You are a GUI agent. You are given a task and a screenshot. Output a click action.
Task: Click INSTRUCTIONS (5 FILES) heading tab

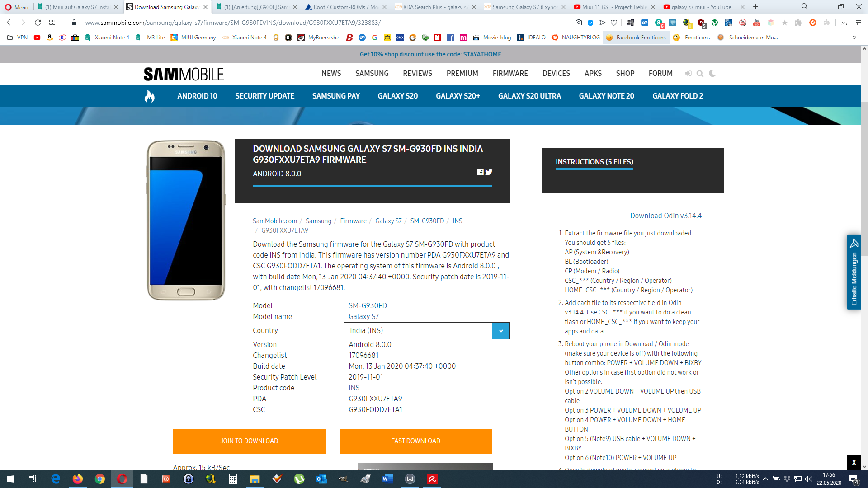click(594, 162)
